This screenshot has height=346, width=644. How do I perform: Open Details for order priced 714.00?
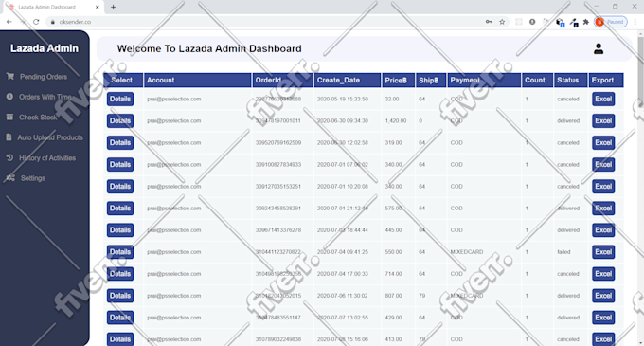point(120,274)
